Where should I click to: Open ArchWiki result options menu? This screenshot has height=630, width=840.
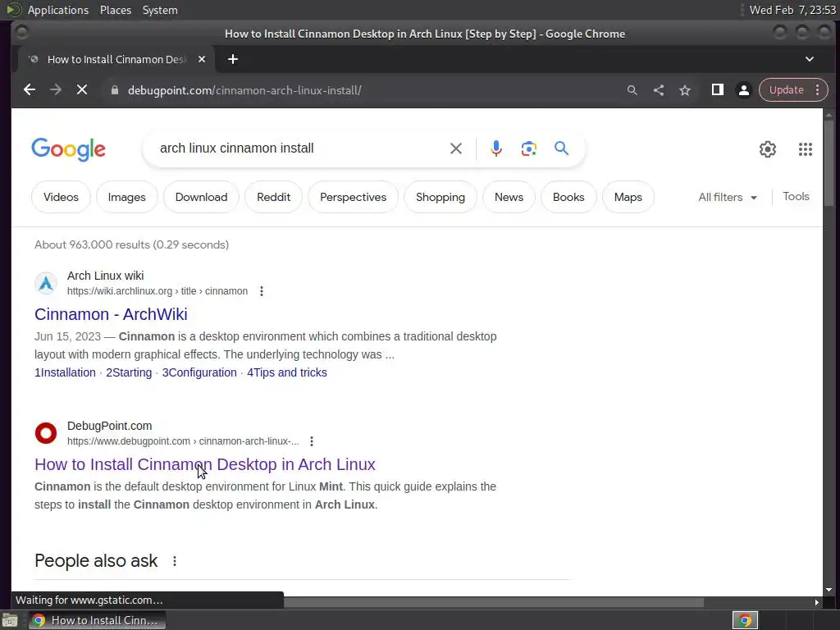(x=262, y=291)
